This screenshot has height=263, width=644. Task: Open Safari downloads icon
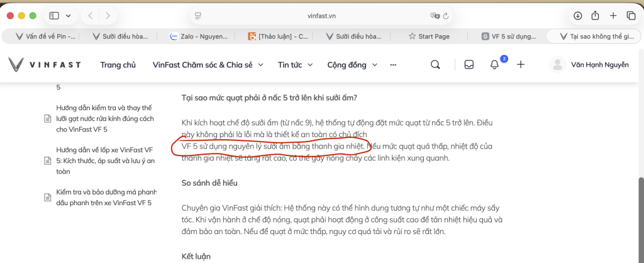[577, 16]
